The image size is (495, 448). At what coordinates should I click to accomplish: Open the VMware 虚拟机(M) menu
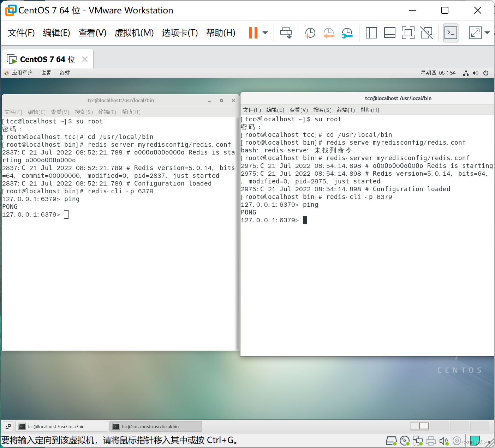pyautogui.click(x=134, y=33)
